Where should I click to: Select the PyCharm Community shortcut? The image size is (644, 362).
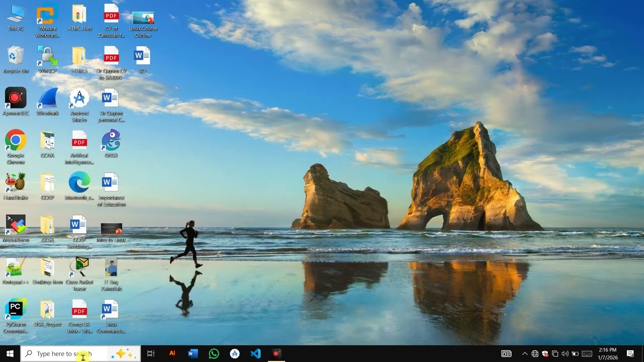(x=16, y=316)
